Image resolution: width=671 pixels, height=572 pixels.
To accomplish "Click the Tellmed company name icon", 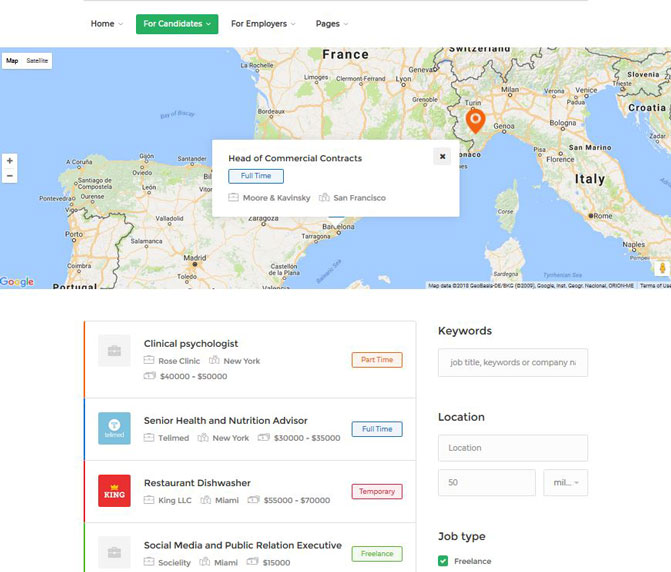I will pos(148,437).
